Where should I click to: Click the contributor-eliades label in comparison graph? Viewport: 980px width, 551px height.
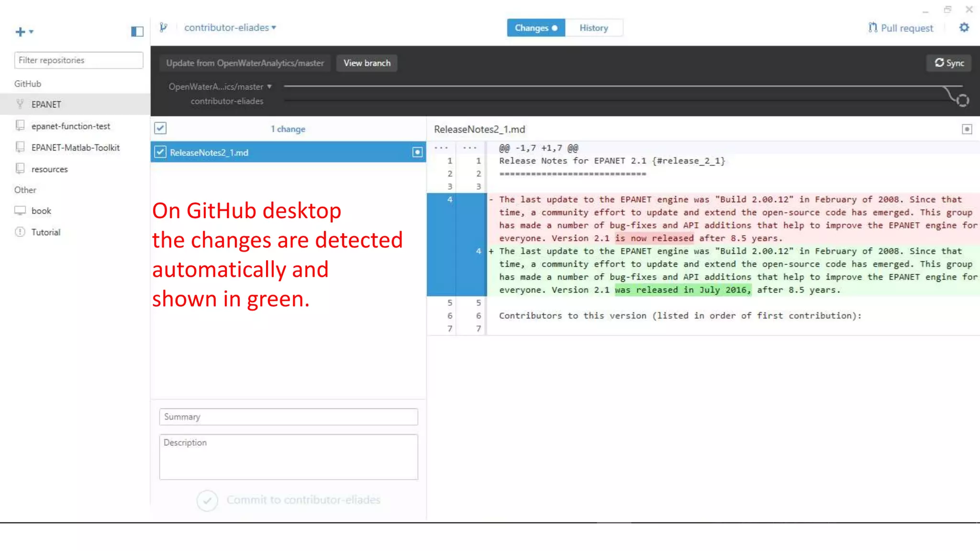click(227, 101)
